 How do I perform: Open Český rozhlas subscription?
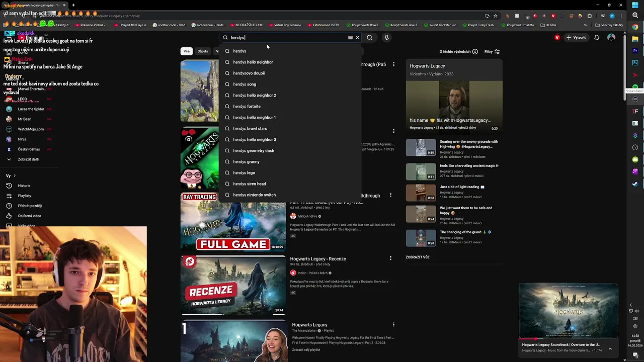(x=29, y=149)
